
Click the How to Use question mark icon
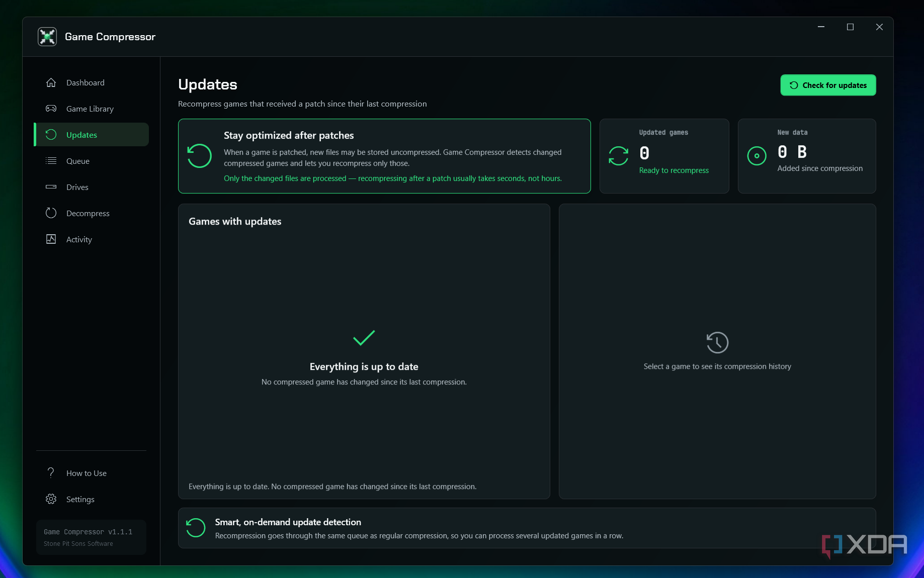click(51, 473)
